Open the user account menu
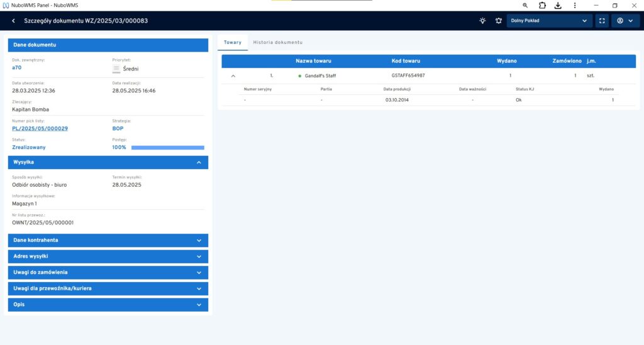The image size is (644, 345). pos(625,21)
